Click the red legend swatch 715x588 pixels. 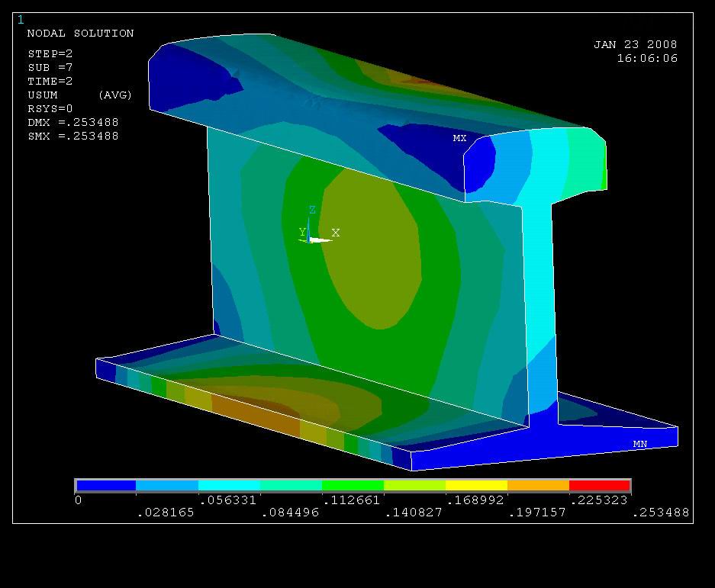600,486
